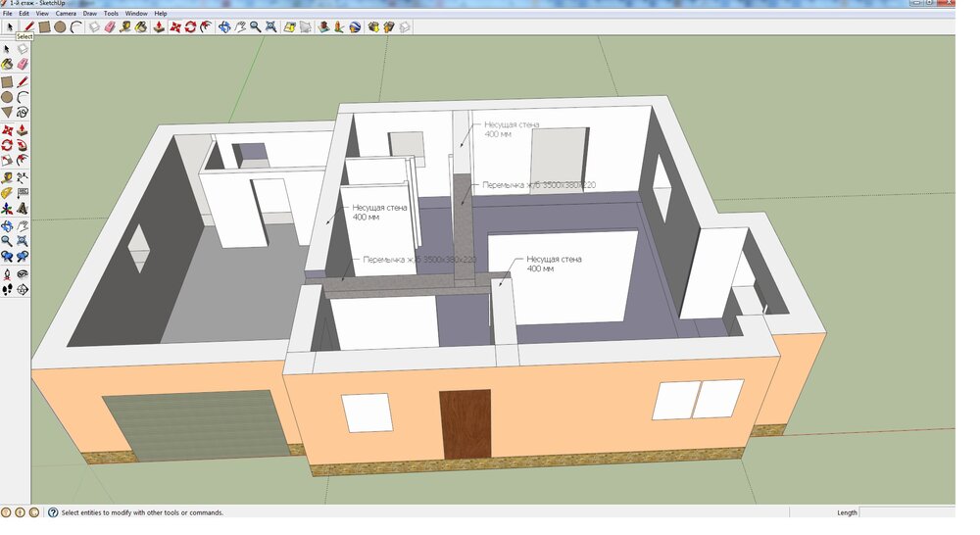
Task: Open the Draw menu
Action: [x=90, y=14]
